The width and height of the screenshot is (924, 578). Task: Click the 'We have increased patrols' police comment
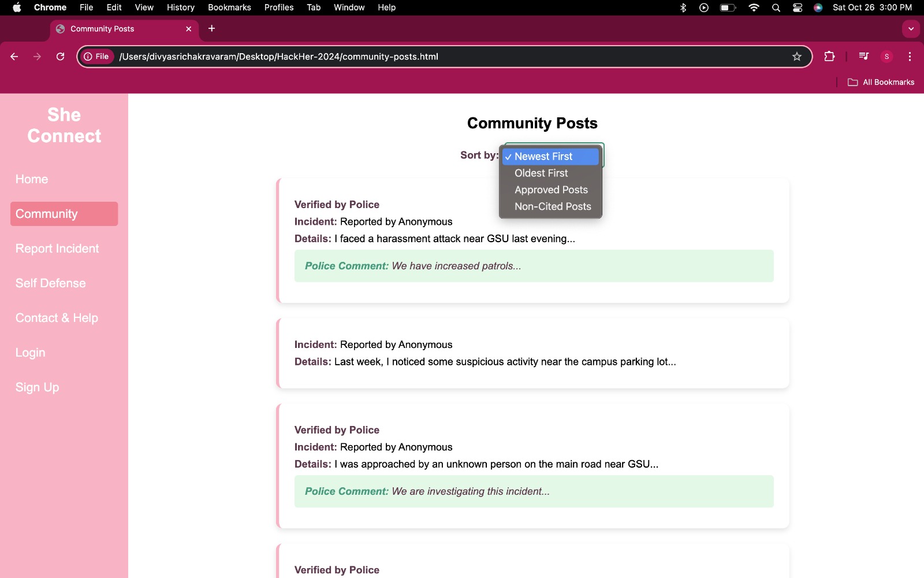coord(534,266)
